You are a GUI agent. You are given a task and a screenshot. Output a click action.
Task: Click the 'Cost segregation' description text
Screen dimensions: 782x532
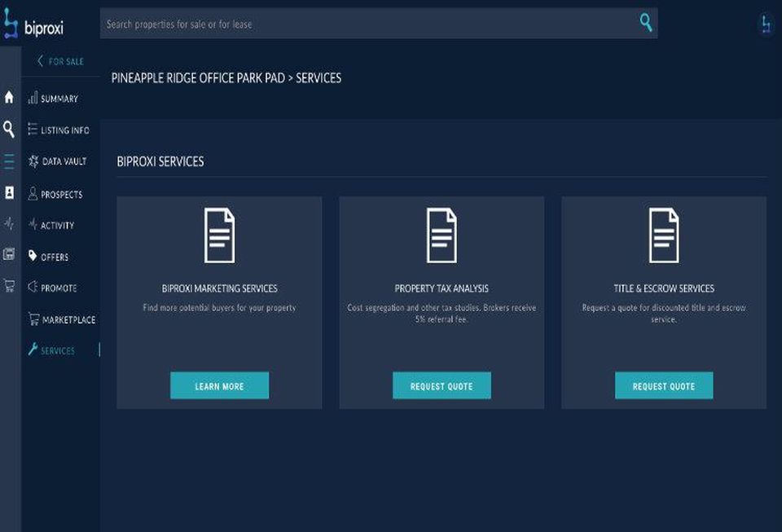(442, 313)
